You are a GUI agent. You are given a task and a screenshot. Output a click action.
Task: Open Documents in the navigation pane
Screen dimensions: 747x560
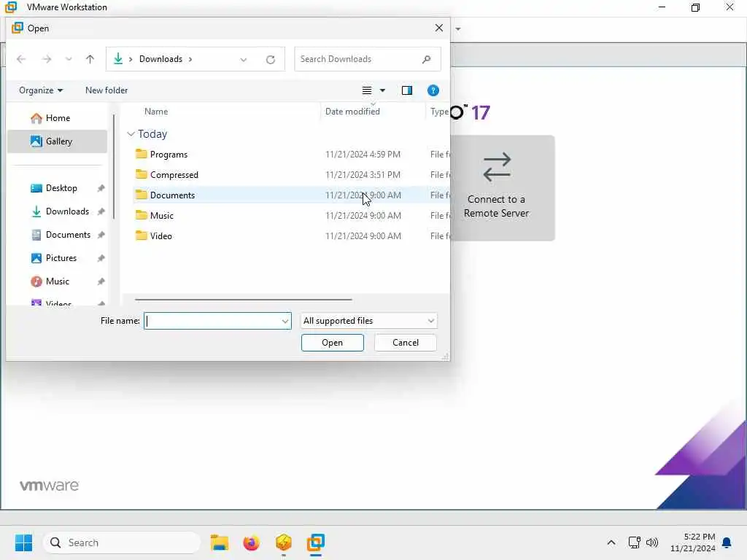[57, 235]
